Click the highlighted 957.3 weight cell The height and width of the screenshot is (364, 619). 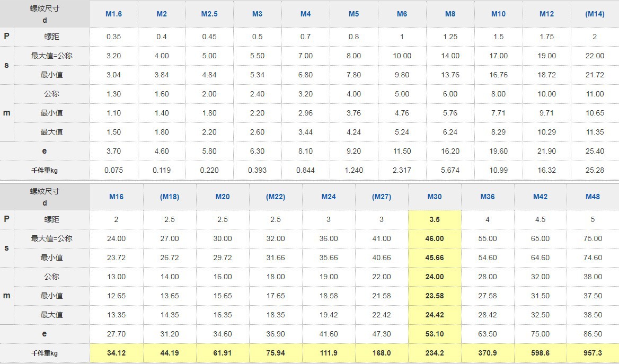593,353
